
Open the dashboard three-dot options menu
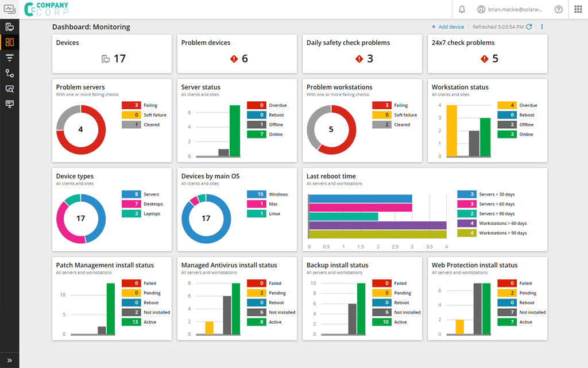coord(542,27)
